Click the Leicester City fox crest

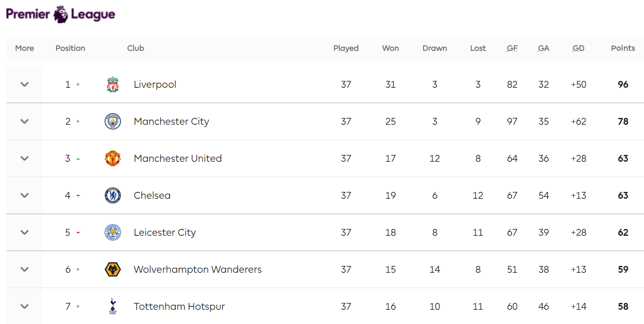point(113,232)
